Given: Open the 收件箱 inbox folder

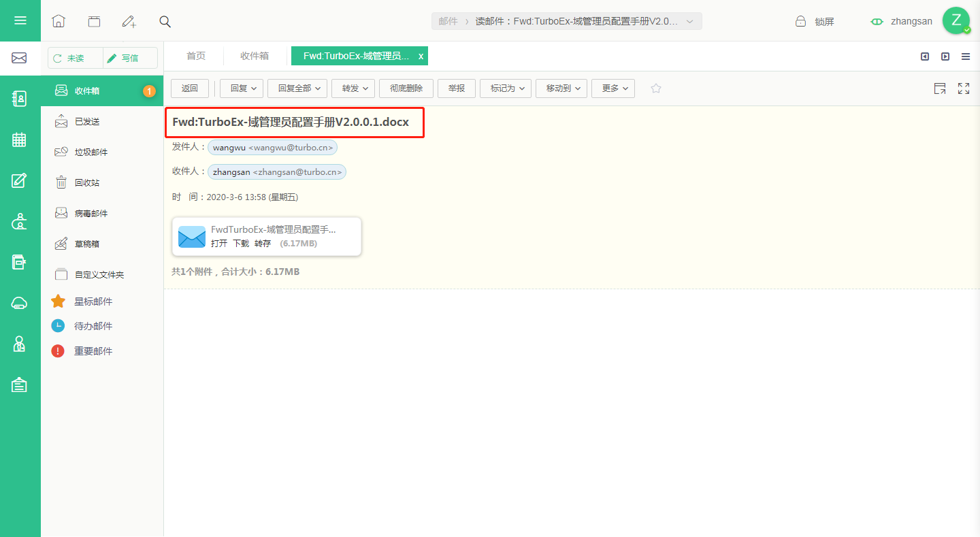Looking at the screenshot, I should click(x=102, y=91).
